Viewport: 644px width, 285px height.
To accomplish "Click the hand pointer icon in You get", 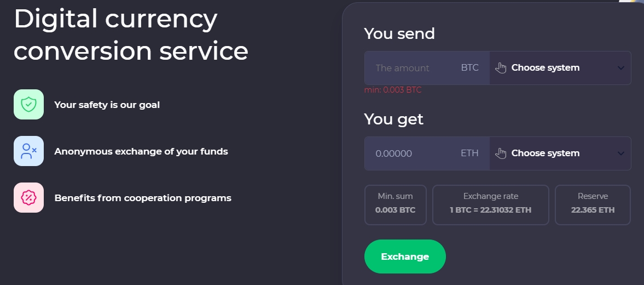I will click(x=501, y=153).
